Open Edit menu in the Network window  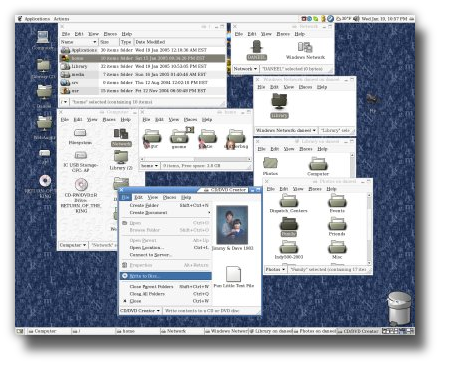pos(252,34)
